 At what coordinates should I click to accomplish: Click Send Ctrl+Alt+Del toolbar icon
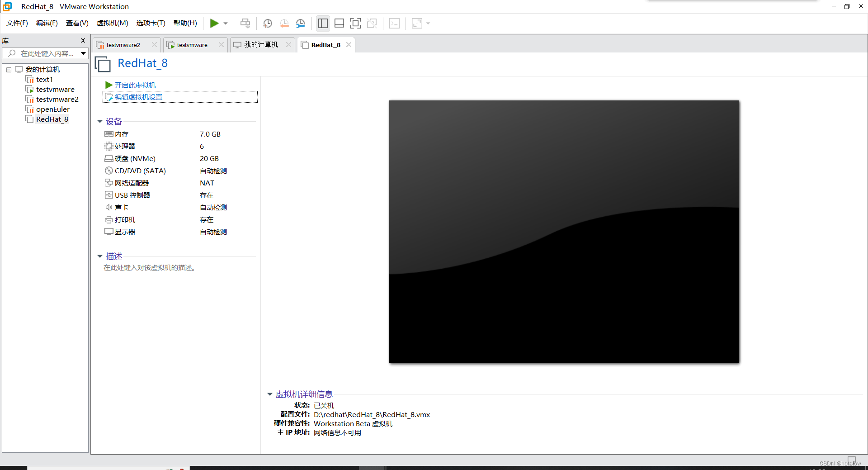pyautogui.click(x=245, y=23)
